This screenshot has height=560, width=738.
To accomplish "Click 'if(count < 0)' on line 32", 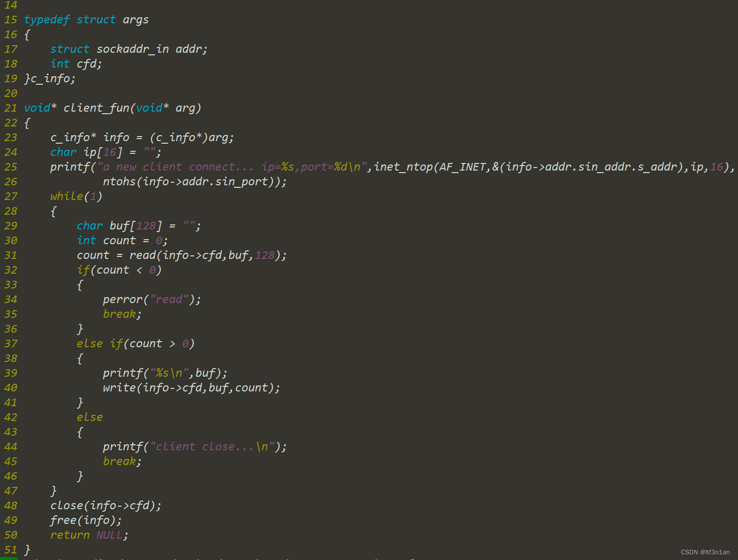I will (119, 270).
